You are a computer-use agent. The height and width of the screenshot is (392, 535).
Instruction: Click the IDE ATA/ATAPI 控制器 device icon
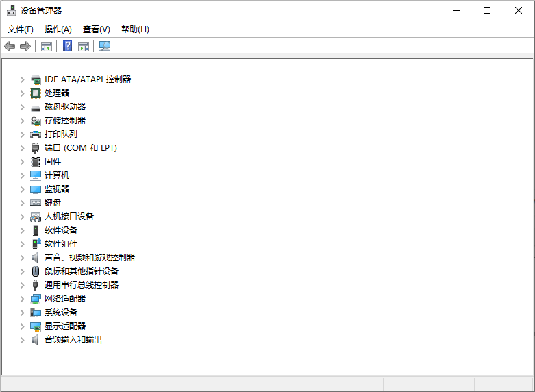click(x=36, y=79)
